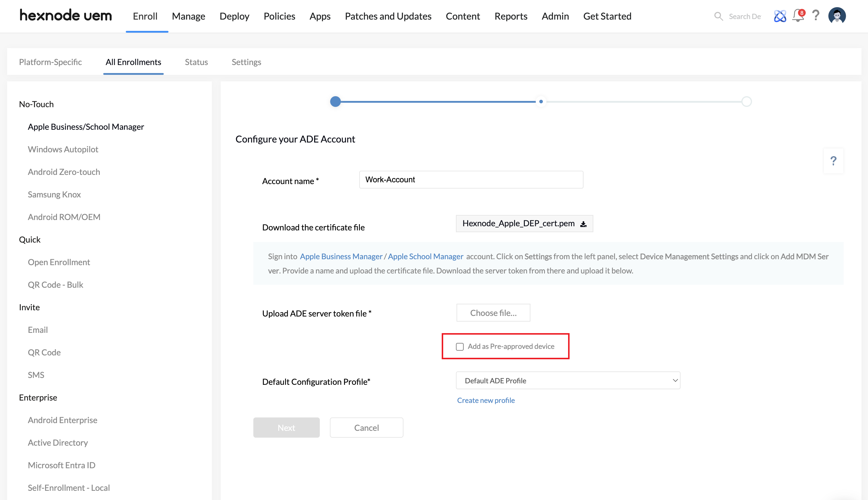Click the Account name field
868x500 pixels.
[471, 180]
